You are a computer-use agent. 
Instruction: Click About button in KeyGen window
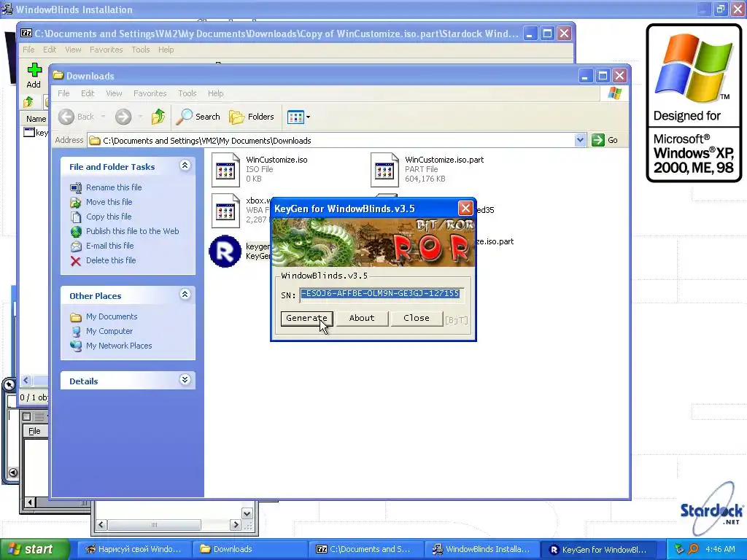(x=362, y=318)
